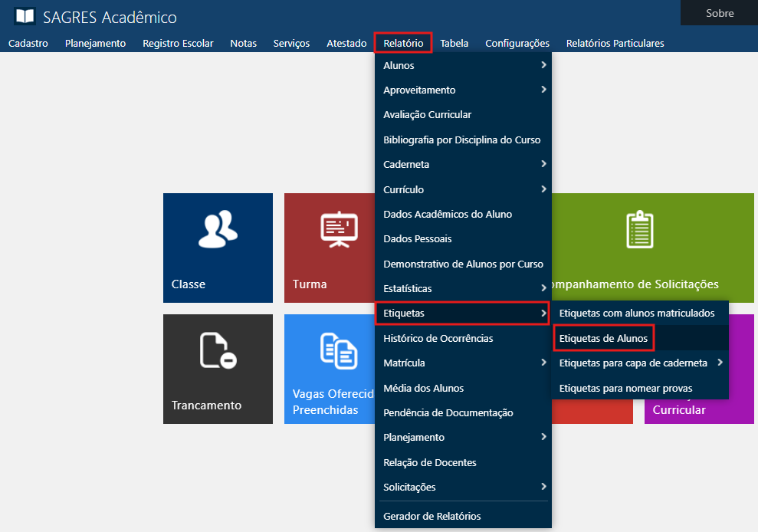
Task: Open Relatórios Particulares menu
Action: pyautogui.click(x=615, y=43)
